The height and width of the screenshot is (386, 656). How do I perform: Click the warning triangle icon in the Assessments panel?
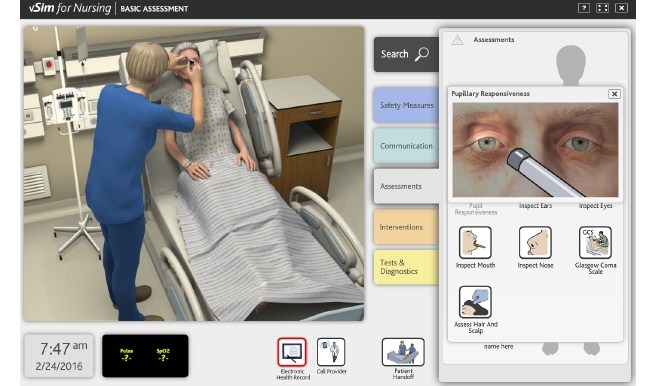coord(457,40)
